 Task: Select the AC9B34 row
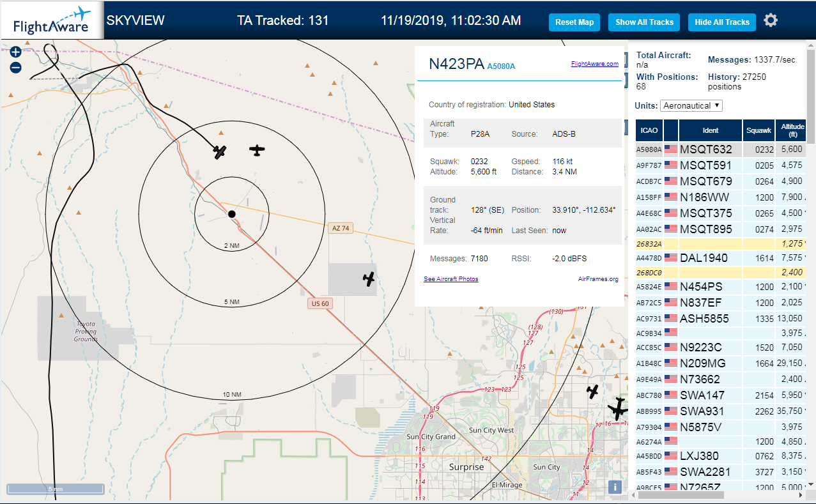pyautogui.click(x=721, y=333)
